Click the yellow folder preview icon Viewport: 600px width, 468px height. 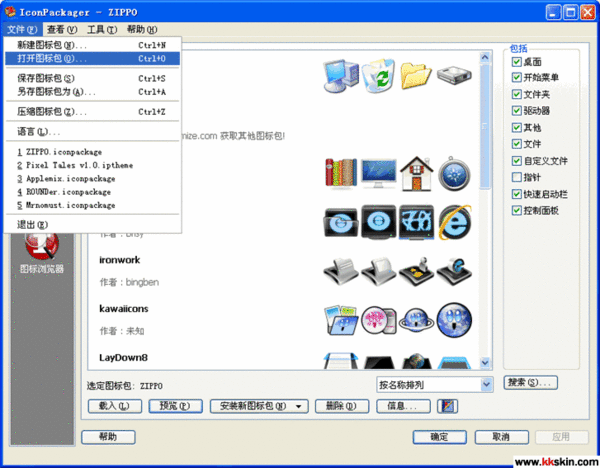coord(416,76)
